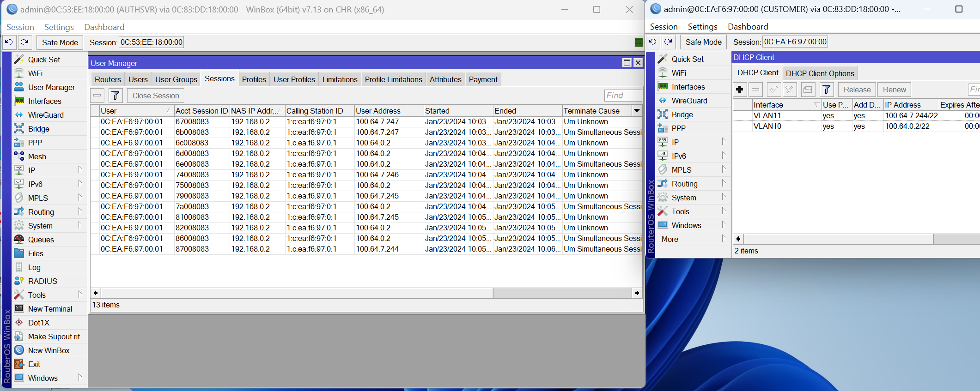This screenshot has height=391, width=980.
Task: Click the left arrow of the DHCP Client scrollbar
Action: [738, 239]
